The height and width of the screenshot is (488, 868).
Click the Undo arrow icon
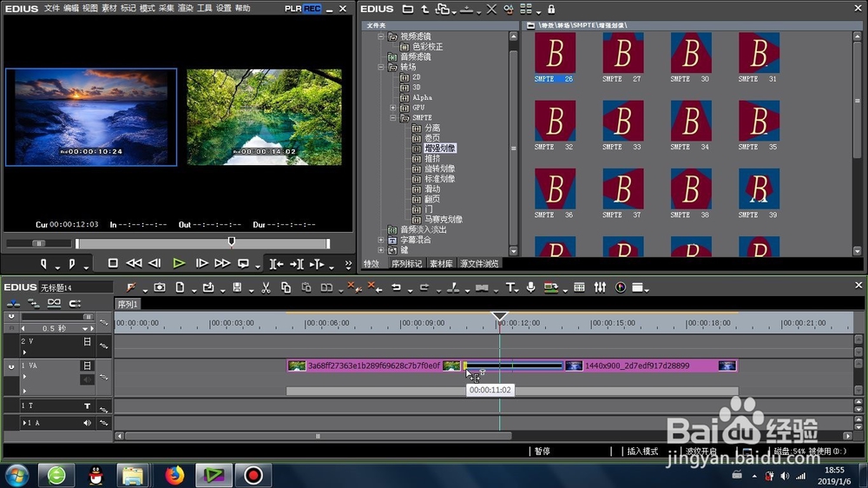[396, 287]
